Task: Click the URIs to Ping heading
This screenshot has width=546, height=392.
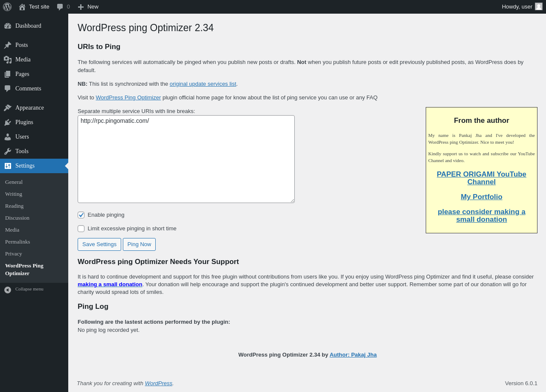Action: 99,47
